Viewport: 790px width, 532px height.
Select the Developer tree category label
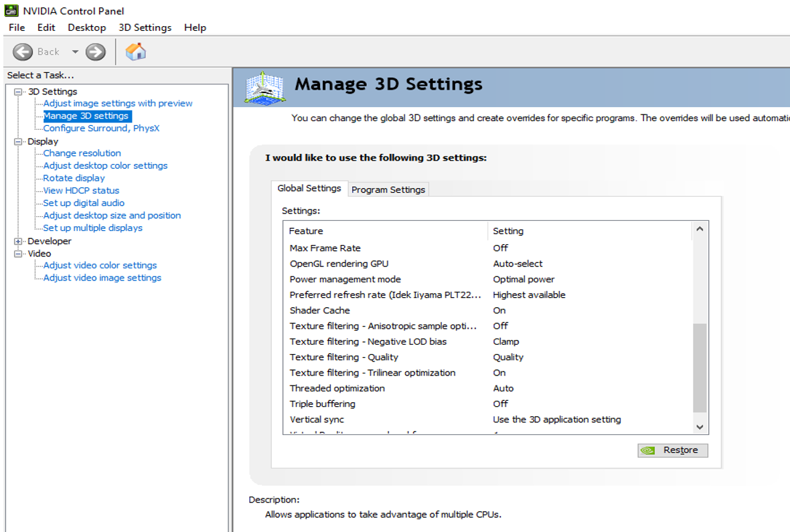pyautogui.click(x=50, y=242)
